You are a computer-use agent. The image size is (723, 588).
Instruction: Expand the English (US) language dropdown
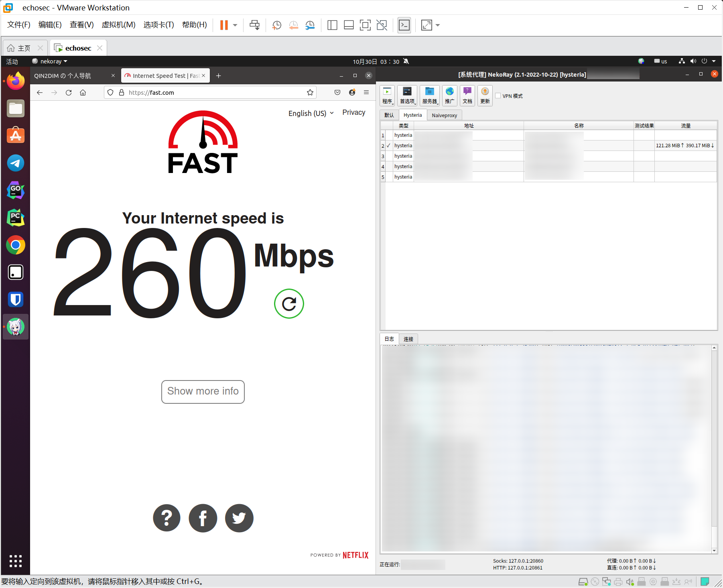click(311, 113)
